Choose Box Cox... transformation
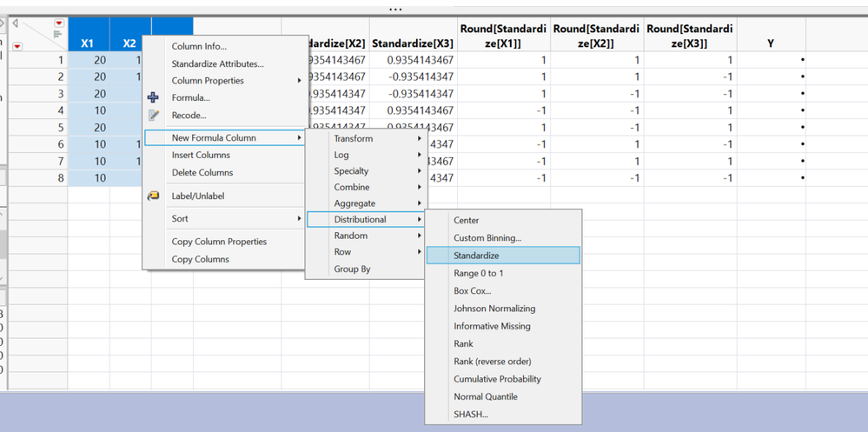 point(473,291)
